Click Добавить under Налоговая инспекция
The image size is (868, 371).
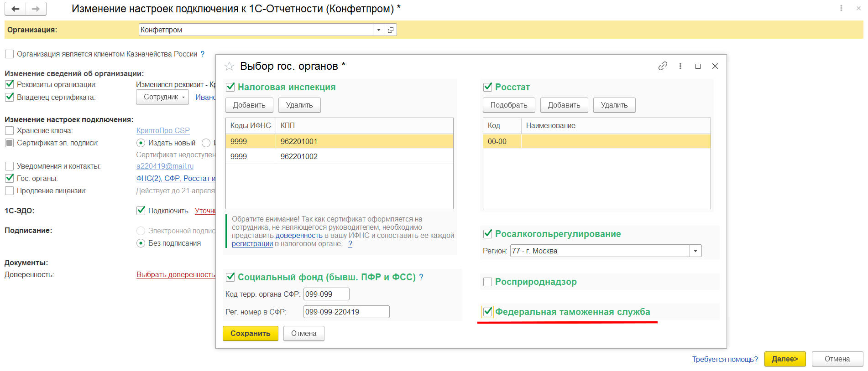click(x=249, y=105)
